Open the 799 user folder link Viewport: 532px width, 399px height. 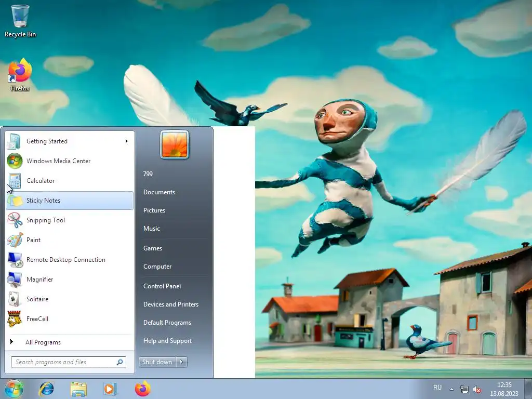coord(148,174)
